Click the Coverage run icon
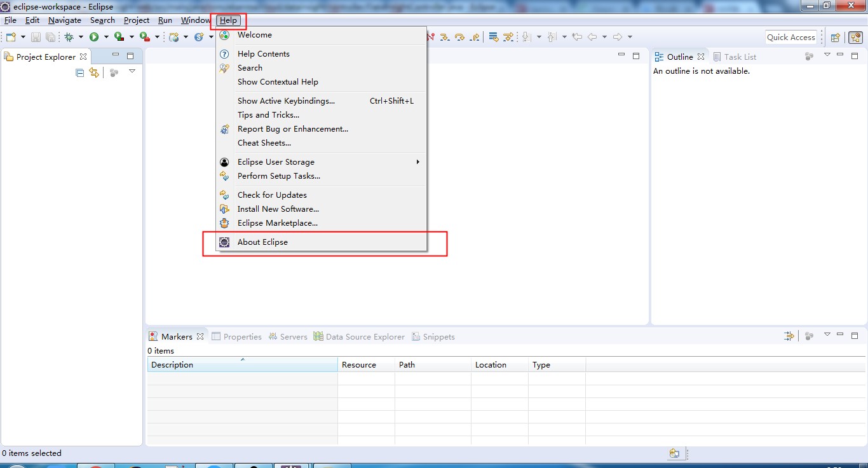868x468 pixels. click(119, 37)
